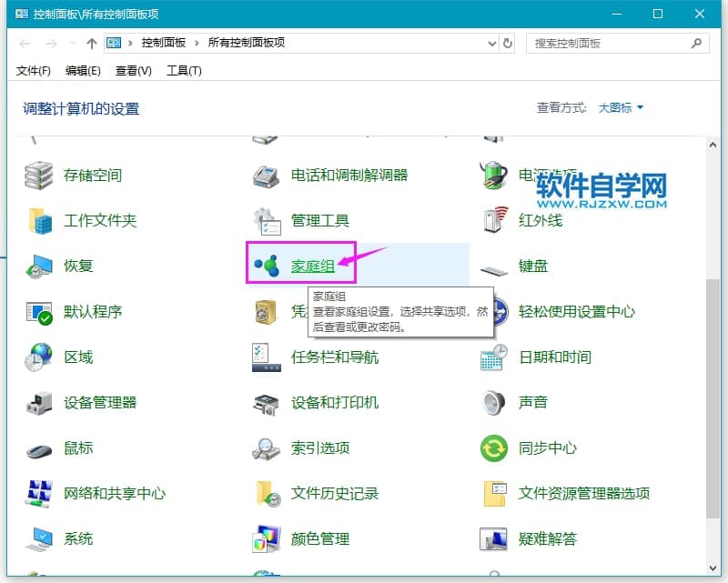Click the 设备管理器 icon
Screen dimensions: 728x583
point(40,402)
